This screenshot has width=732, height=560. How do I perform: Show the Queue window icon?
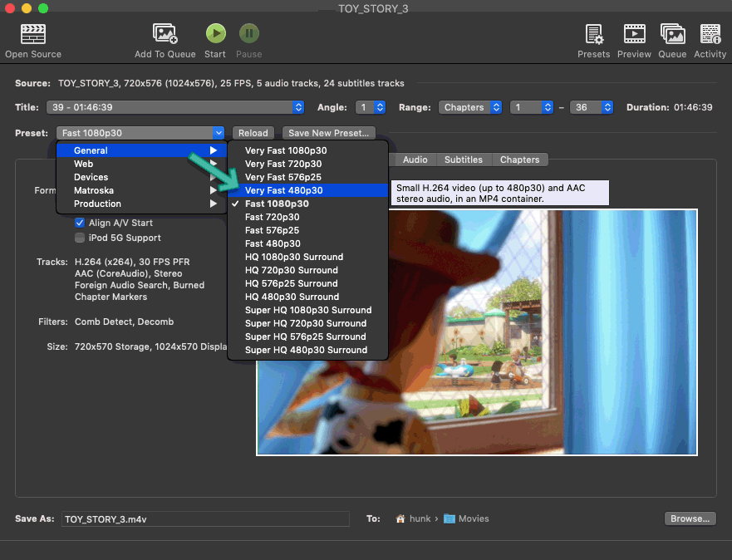673,34
